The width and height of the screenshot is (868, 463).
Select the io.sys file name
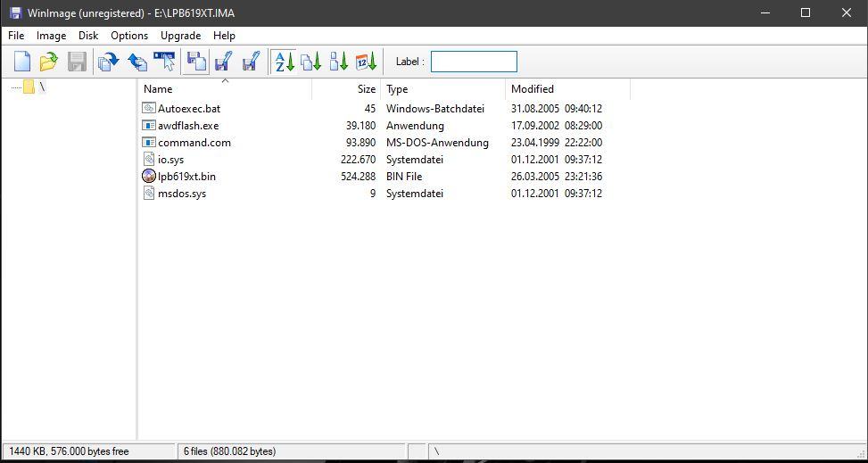point(170,160)
